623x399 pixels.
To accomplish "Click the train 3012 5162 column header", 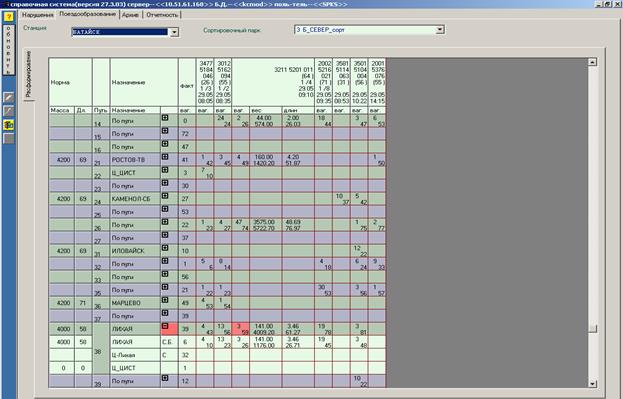I will 223,82.
